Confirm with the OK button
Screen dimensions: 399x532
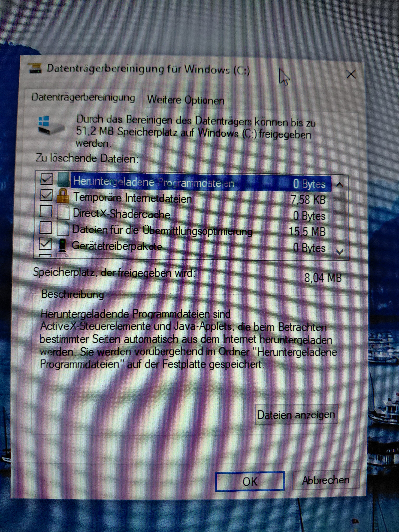(250, 482)
